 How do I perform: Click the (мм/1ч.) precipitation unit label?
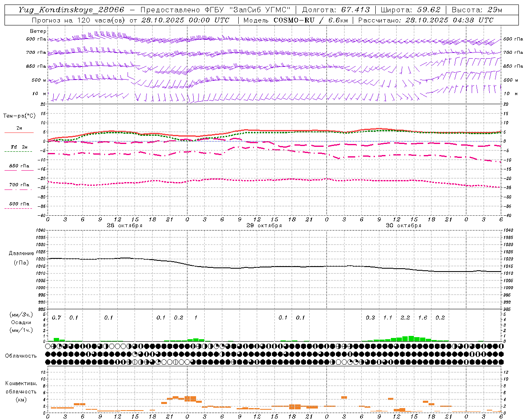tap(21, 330)
